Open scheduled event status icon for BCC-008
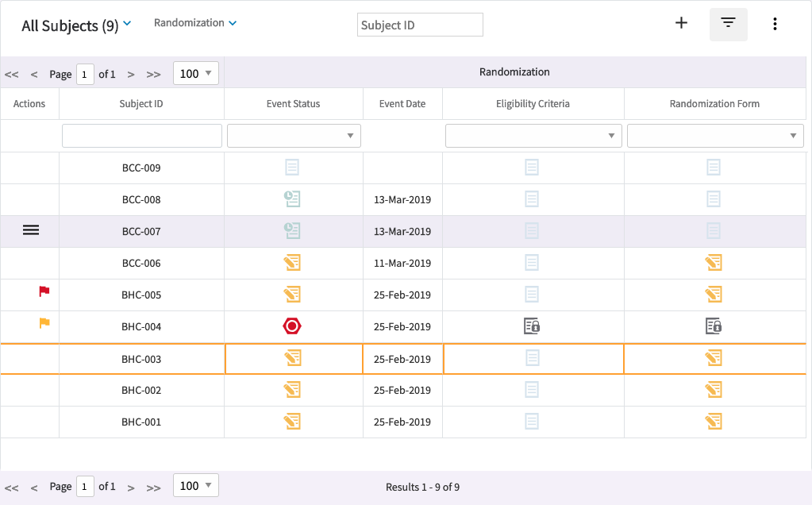812x505 pixels. [x=292, y=199]
